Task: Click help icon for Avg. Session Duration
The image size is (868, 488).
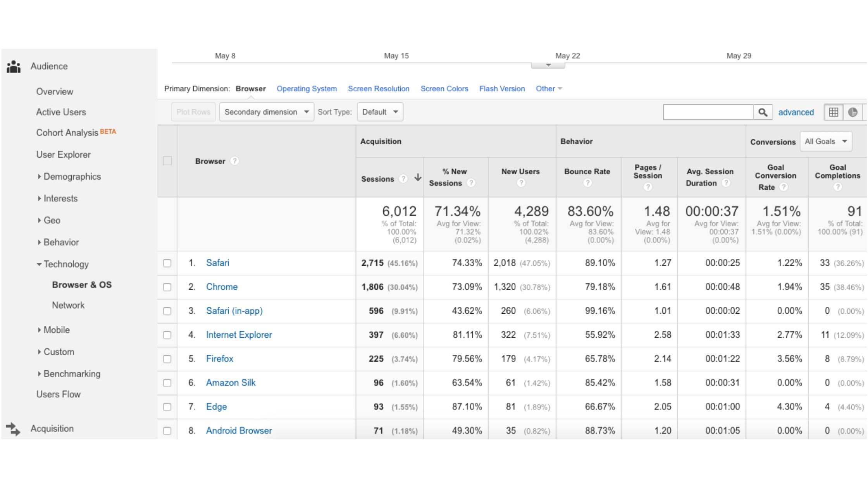Action: (726, 183)
